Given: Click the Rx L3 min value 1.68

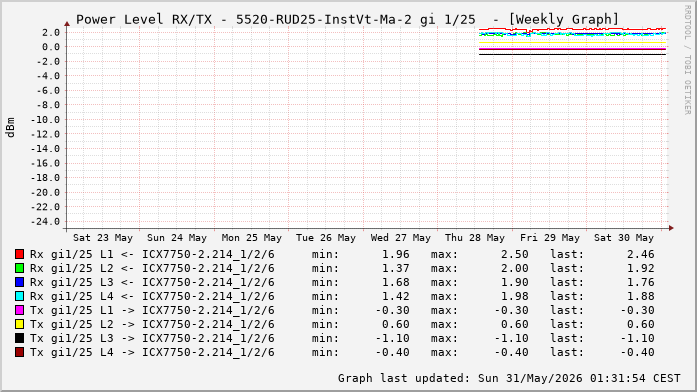Looking at the screenshot, I should (396, 282).
